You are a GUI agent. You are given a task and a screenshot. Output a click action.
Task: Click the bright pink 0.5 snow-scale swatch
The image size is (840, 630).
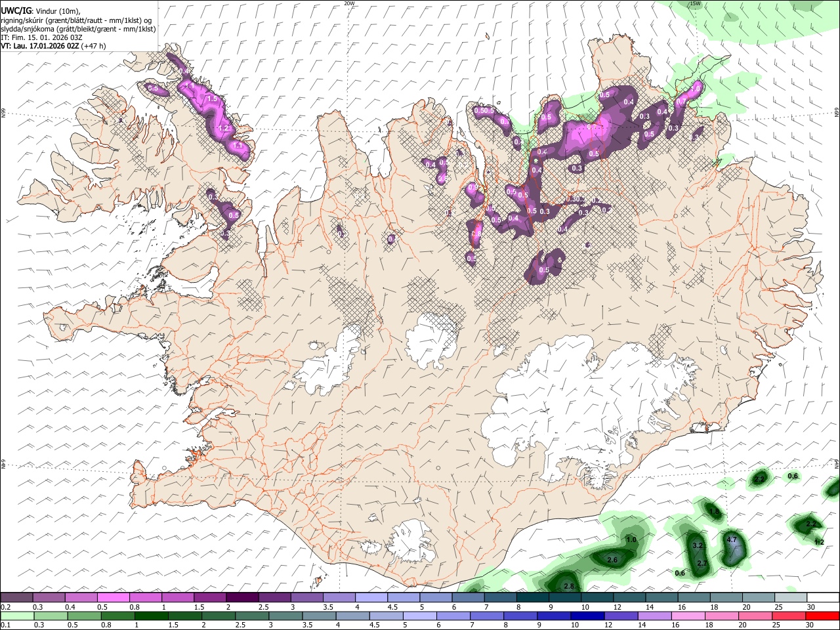114,598
